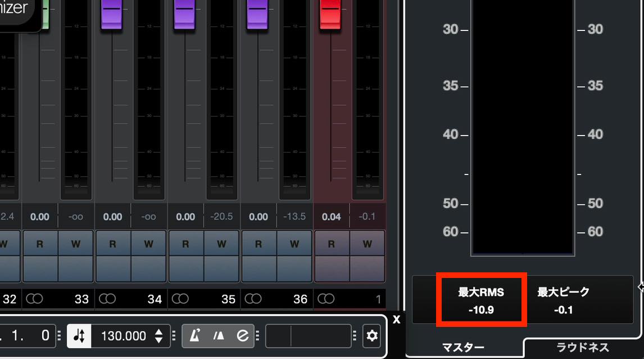The image size is (644, 359).
Task: Click stereo link icon of channel 33
Action: click(x=34, y=299)
